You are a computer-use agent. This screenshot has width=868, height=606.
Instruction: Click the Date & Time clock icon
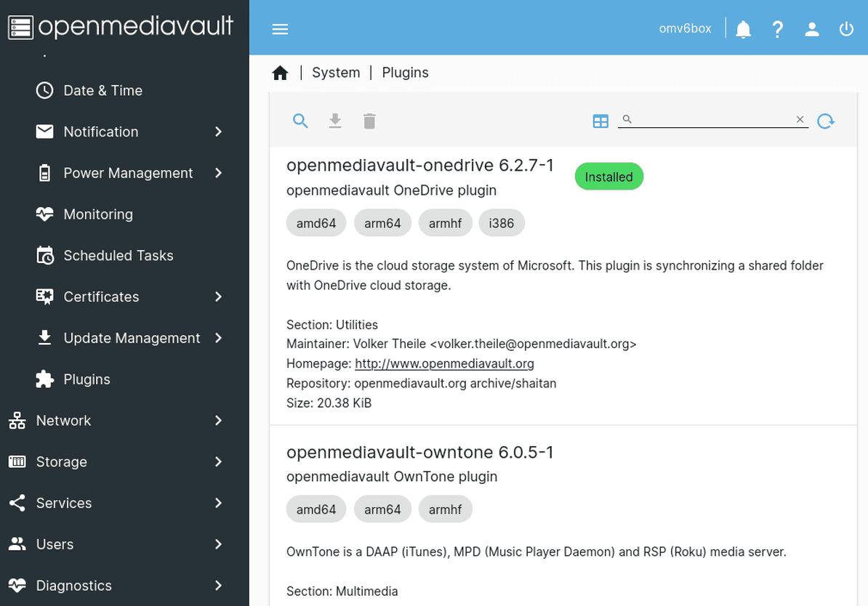coord(45,90)
